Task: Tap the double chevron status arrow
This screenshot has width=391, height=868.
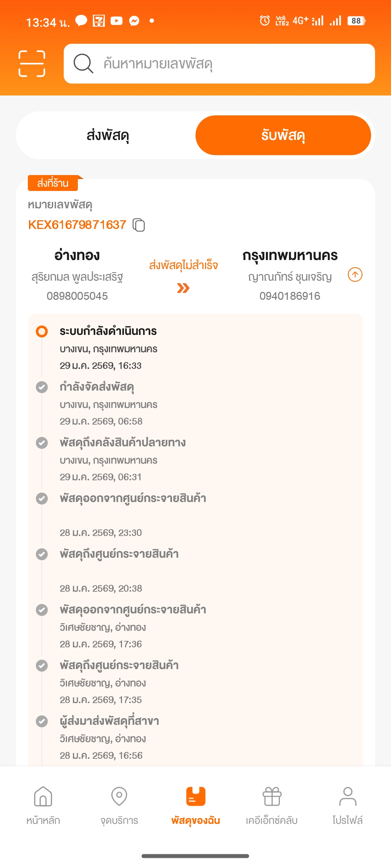Action: click(183, 288)
